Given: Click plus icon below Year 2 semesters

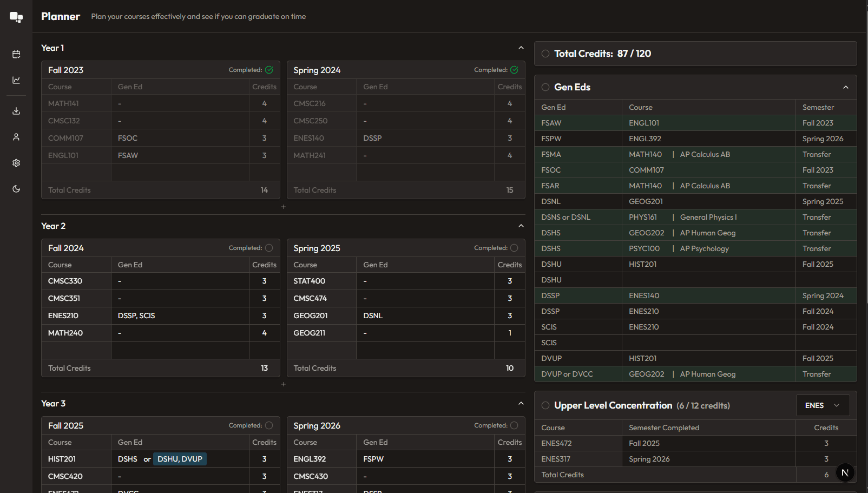Looking at the screenshot, I should [x=283, y=384].
